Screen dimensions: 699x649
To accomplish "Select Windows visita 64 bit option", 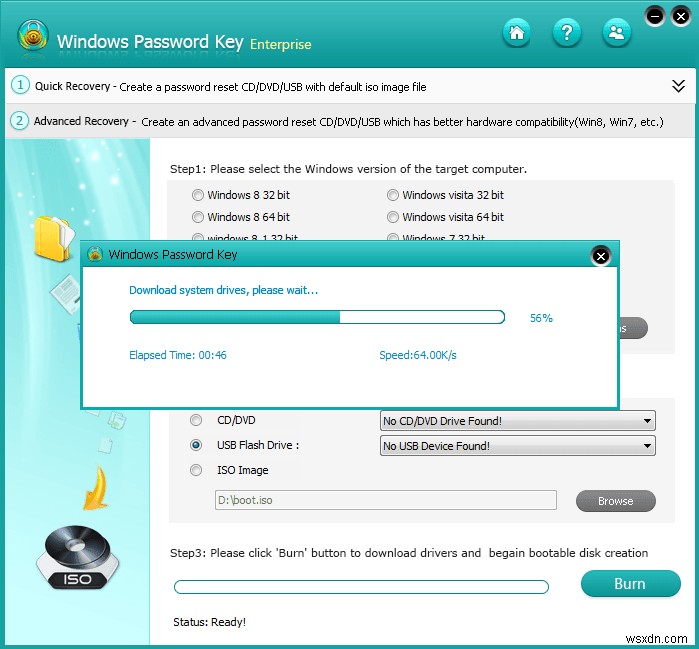I will [445, 217].
